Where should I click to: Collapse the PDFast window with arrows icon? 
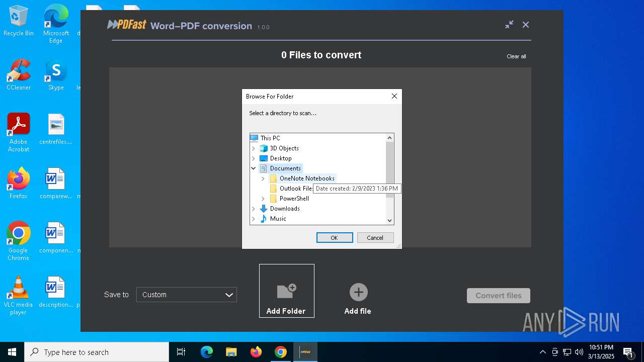coord(510,25)
